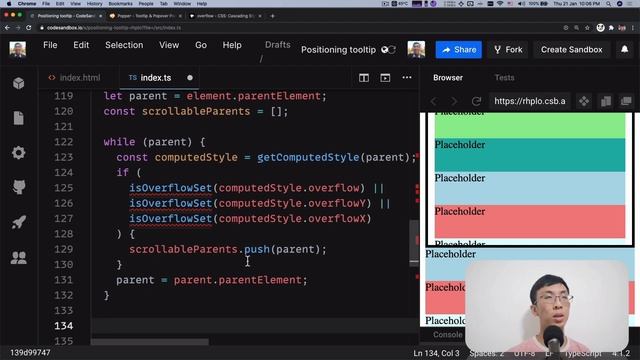Open the Go menu

click(200, 45)
